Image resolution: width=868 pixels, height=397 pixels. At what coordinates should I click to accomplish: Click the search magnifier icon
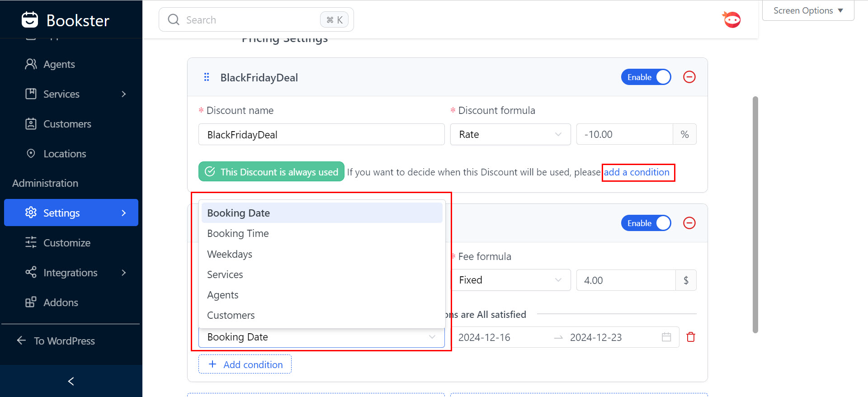tap(174, 20)
